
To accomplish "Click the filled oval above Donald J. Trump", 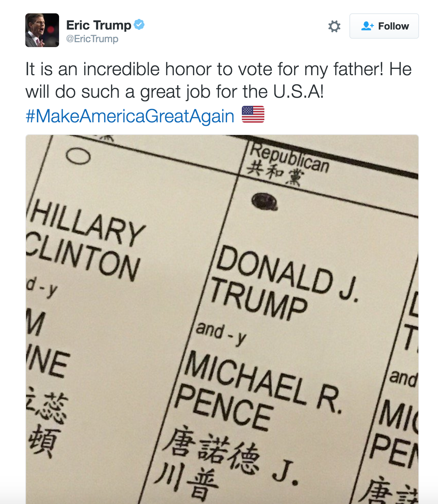I will coord(265,201).
